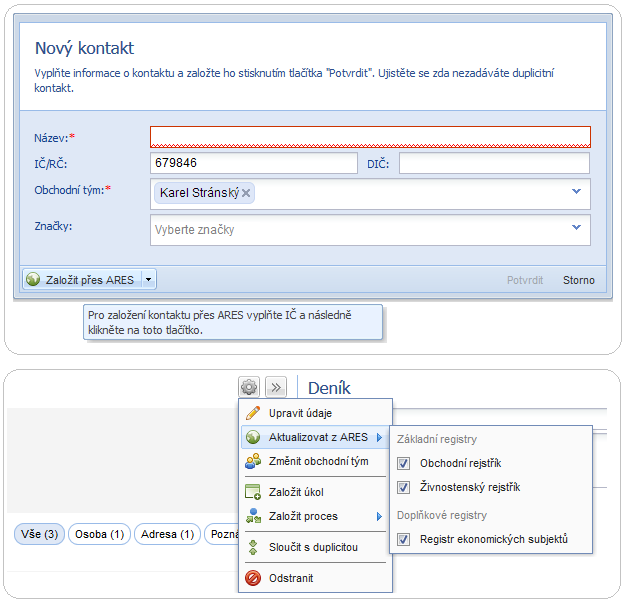
Task: Click the red Odstranit delete icon
Action: click(253, 578)
